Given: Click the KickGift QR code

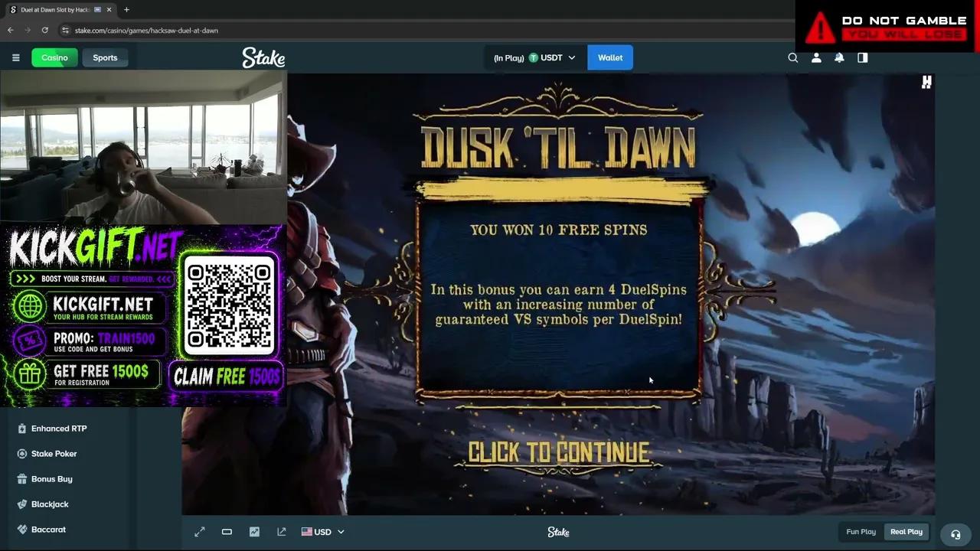Looking at the screenshot, I should (229, 306).
